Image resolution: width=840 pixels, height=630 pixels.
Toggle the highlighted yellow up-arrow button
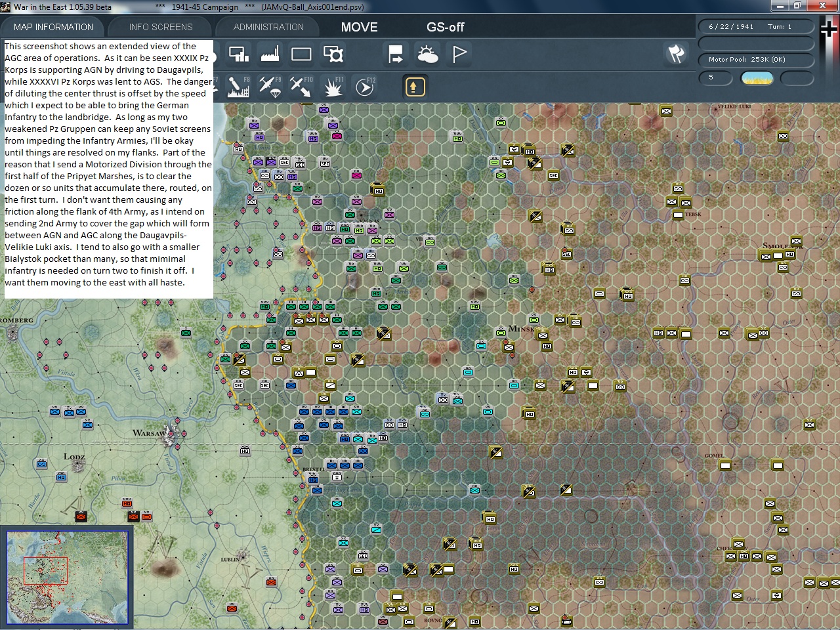[x=415, y=87]
